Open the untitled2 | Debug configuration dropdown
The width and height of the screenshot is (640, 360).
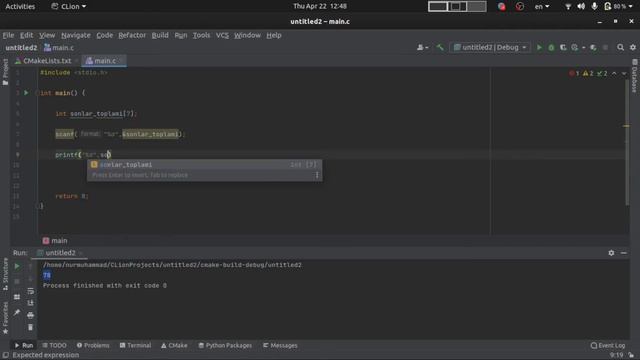pyautogui.click(x=490, y=47)
